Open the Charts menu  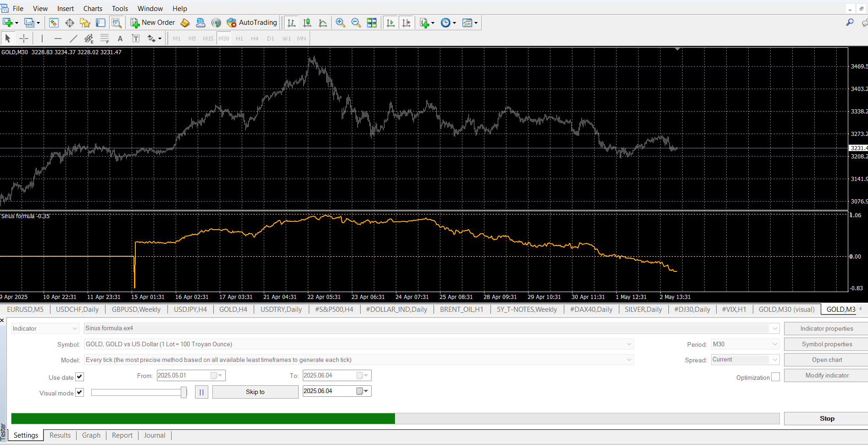pos(93,9)
